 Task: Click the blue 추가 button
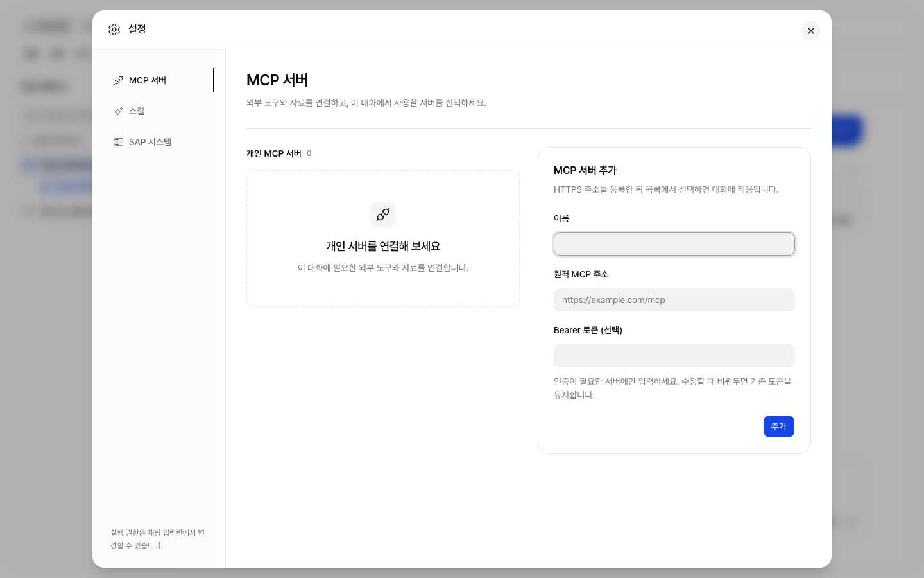[779, 426]
